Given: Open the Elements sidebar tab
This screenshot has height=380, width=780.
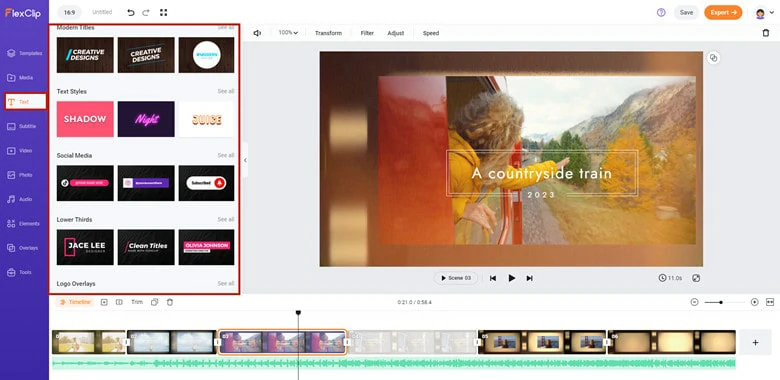Looking at the screenshot, I should click(x=24, y=224).
